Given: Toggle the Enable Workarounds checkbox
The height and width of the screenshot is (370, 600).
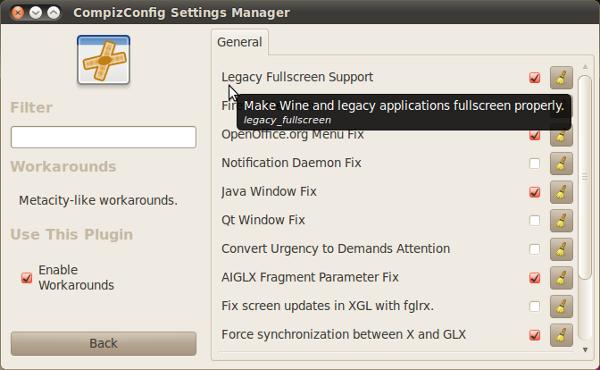Looking at the screenshot, I should click(x=26, y=277).
